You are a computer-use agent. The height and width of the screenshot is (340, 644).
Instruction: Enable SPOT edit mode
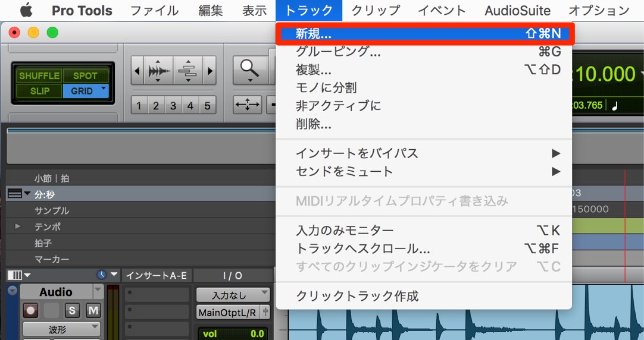pyautogui.click(x=86, y=76)
